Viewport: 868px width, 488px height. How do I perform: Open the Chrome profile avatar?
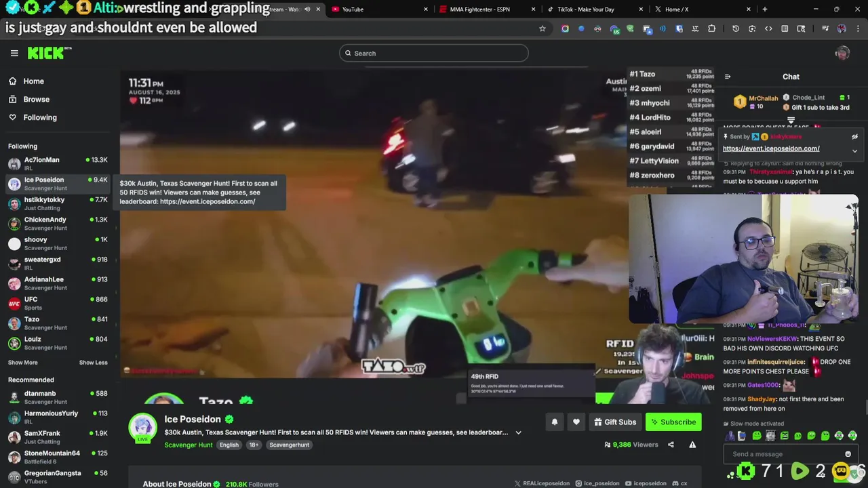(x=842, y=28)
